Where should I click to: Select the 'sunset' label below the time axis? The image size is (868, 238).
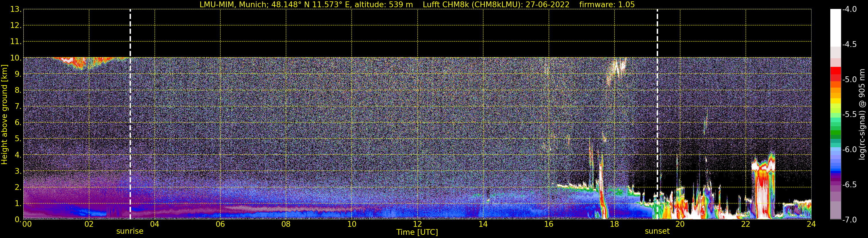click(x=657, y=231)
